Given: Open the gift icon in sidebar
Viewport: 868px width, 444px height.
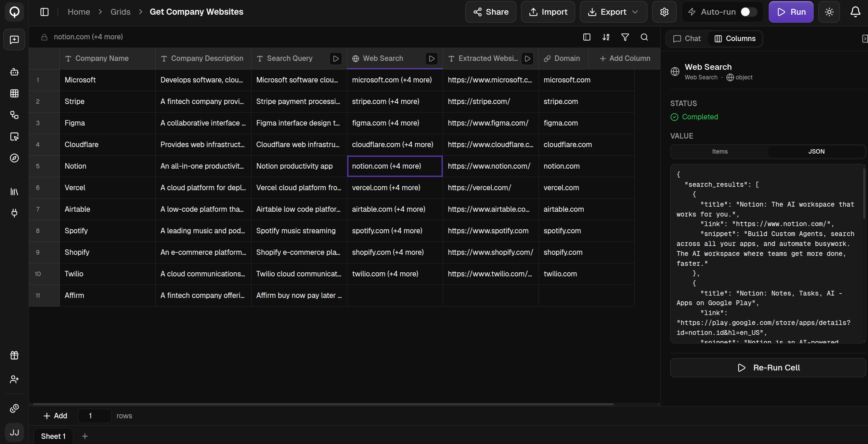Looking at the screenshot, I should point(14,355).
